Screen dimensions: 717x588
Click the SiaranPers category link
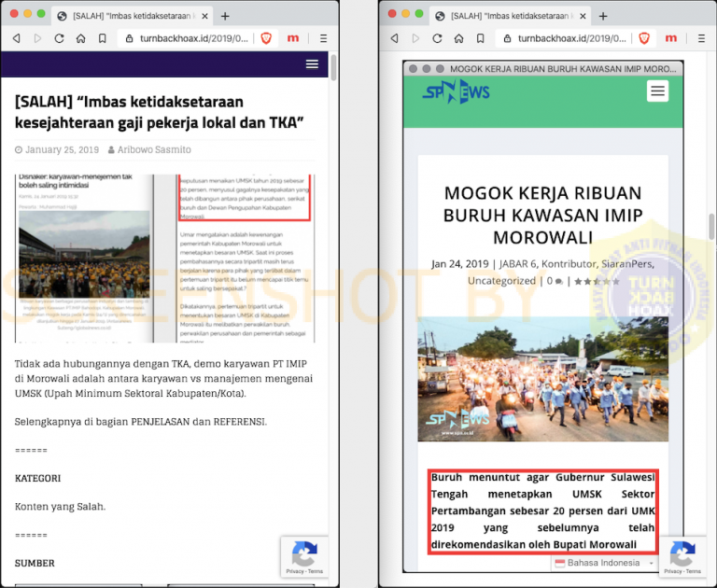click(x=627, y=264)
